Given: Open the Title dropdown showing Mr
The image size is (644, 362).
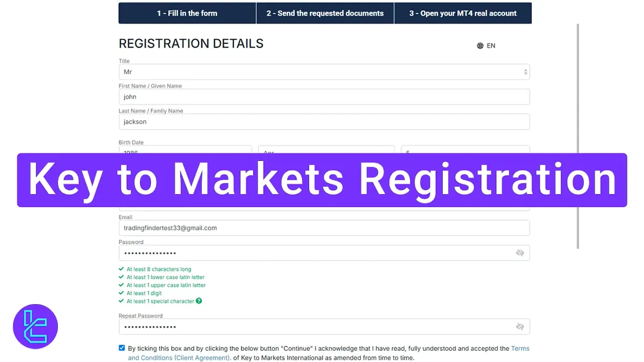Looking at the screenshot, I should tap(324, 71).
